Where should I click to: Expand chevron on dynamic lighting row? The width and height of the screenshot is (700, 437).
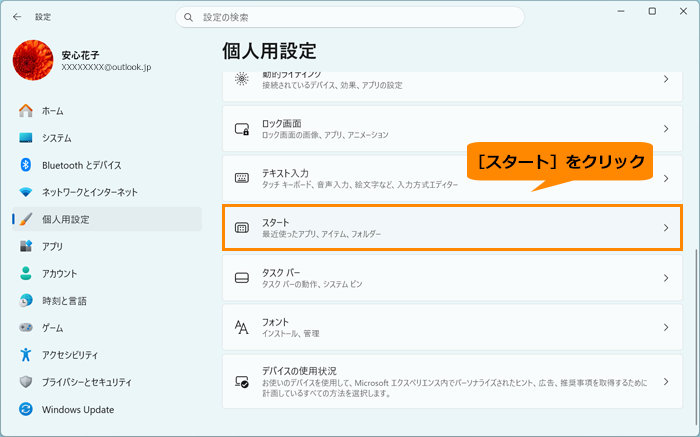pyautogui.click(x=666, y=79)
